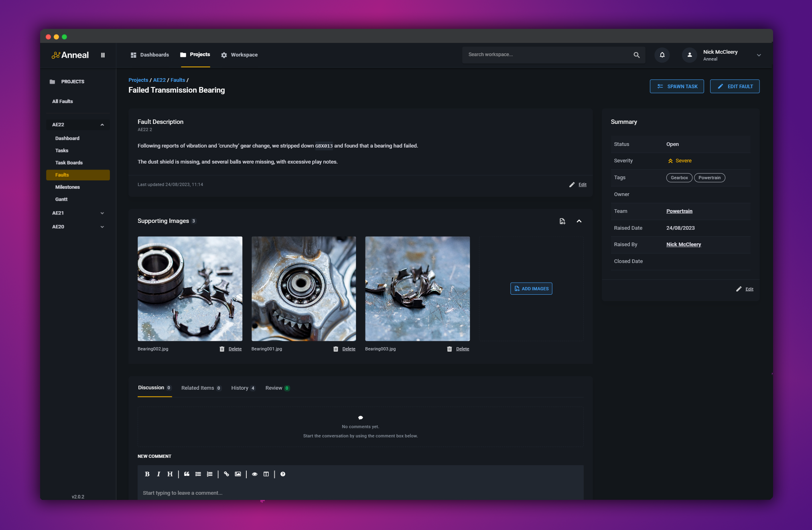
Task: Click pencil icon in Fault Description
Action: point(572,184)
